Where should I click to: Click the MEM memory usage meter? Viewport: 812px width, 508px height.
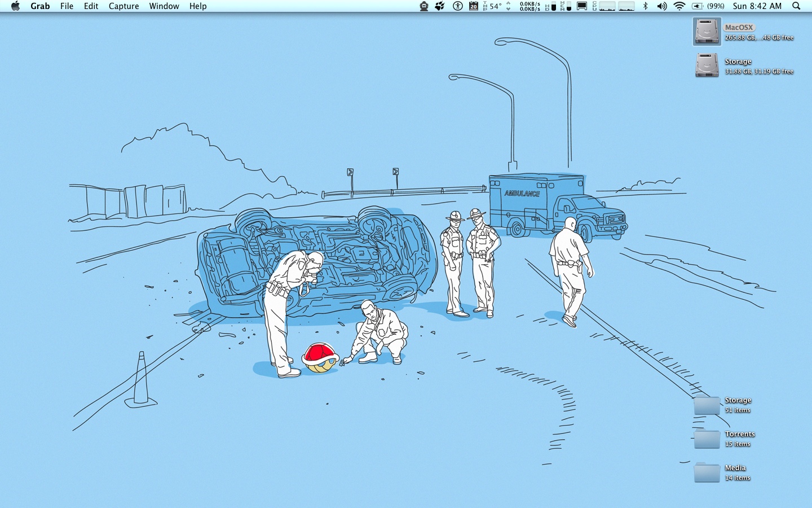(x=566, y=6)
